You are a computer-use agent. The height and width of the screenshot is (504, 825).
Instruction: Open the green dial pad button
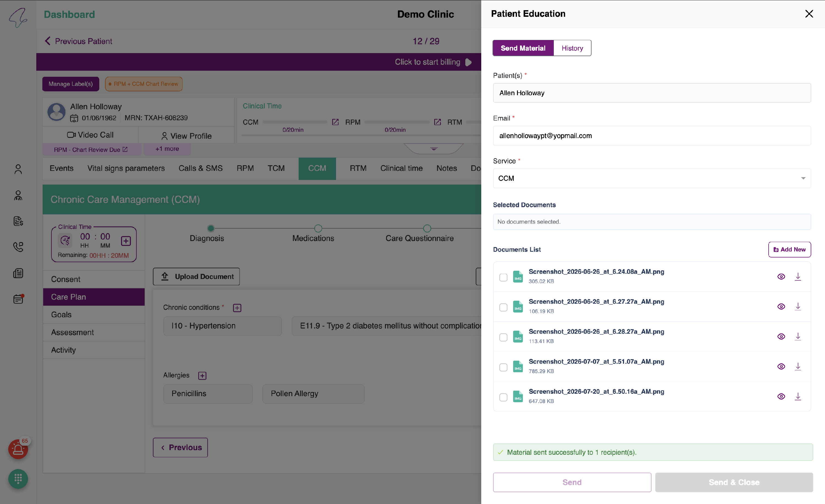18,479
